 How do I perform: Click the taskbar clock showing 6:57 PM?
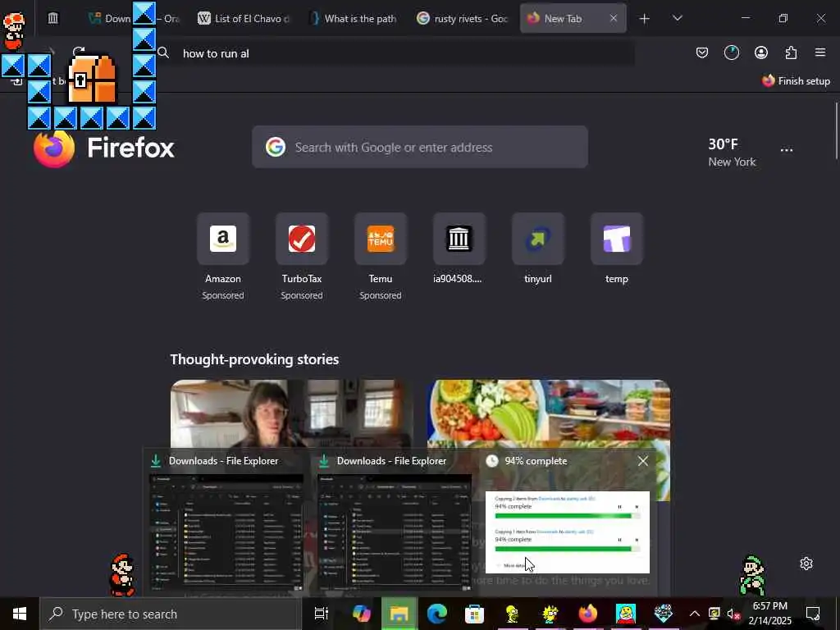coord(769,614)
